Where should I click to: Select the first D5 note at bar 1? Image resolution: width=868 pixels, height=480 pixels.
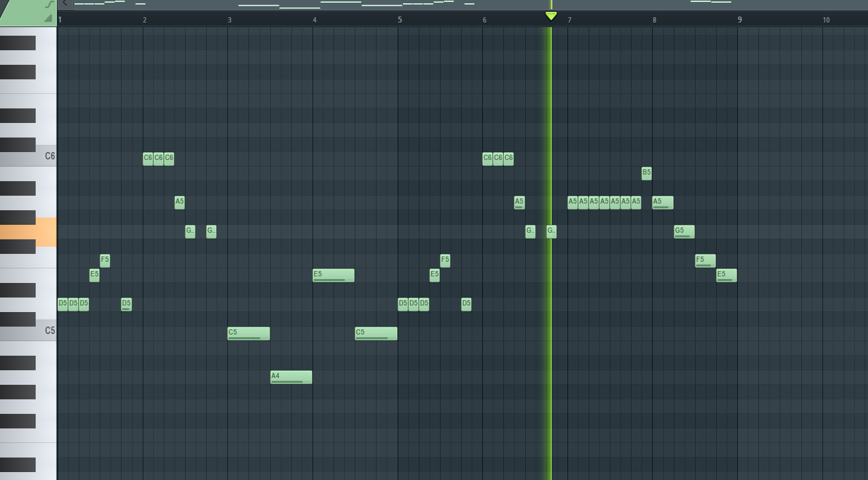point(62,303)
